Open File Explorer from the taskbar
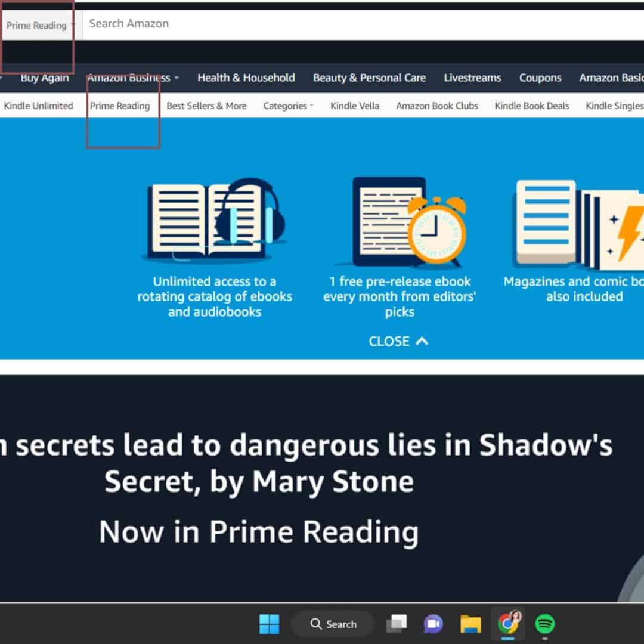Screen dimensions: 644x644 pyautogui.click(x=470, y=624)
